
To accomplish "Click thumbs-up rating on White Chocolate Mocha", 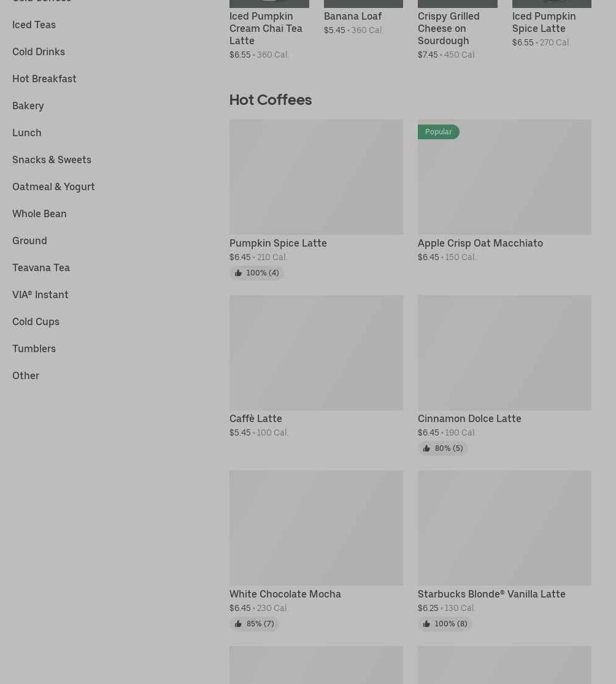I will pyautogui.click(x=254, y=624).
